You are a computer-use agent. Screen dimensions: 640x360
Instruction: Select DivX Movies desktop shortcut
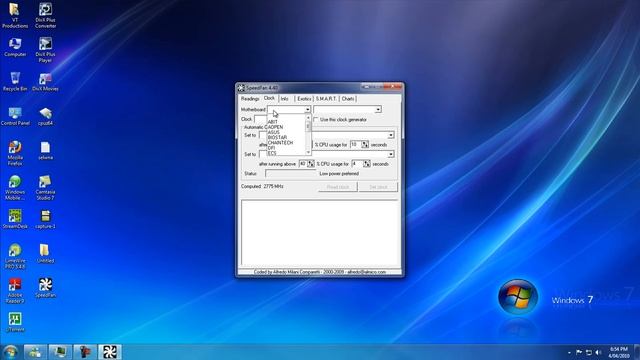pos(45,82)
